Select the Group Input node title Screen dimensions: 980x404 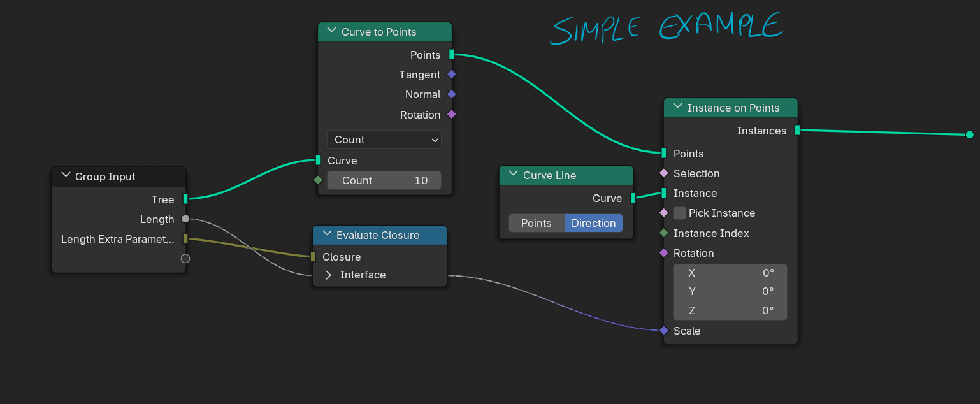105,177
